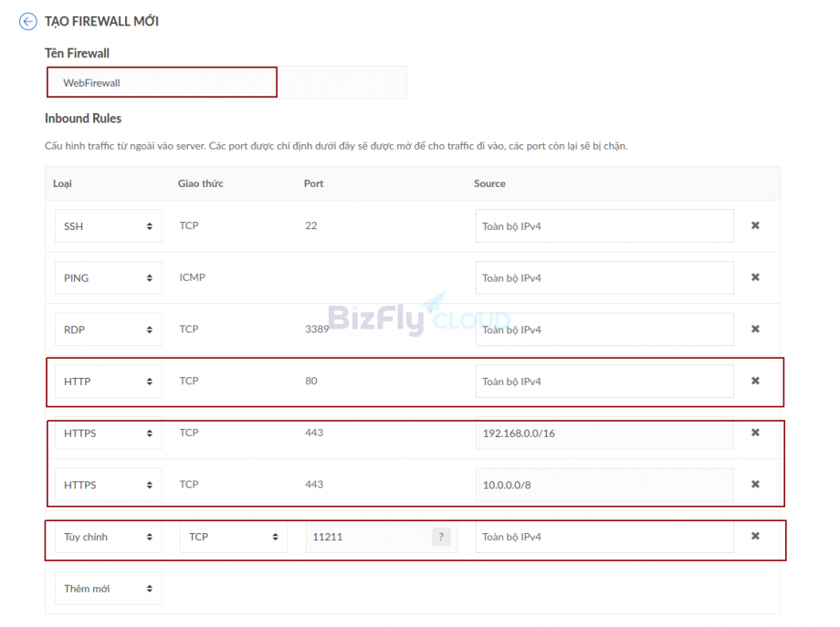Click the Port column header
This screenshot has height=627, width=840.
pos(313,183)
